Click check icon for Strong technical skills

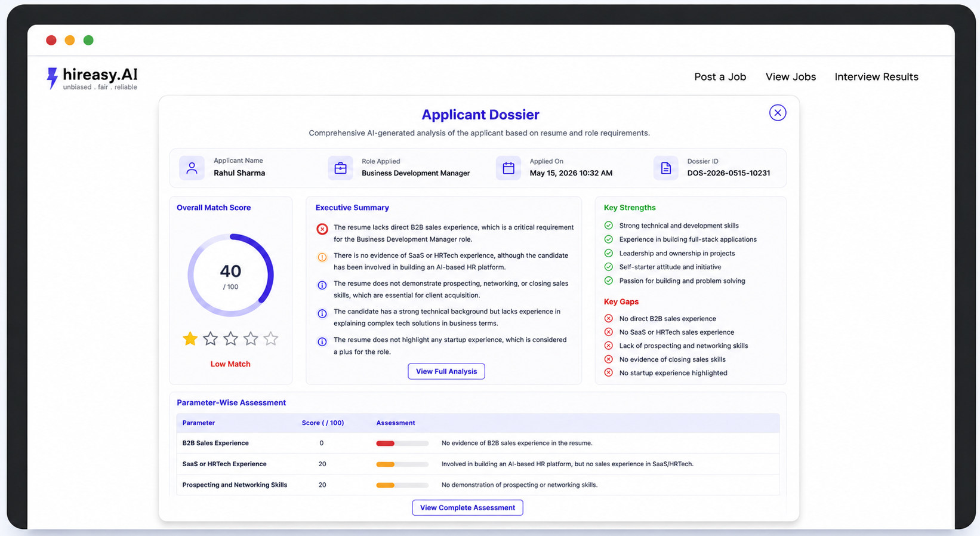click(609, 226)
